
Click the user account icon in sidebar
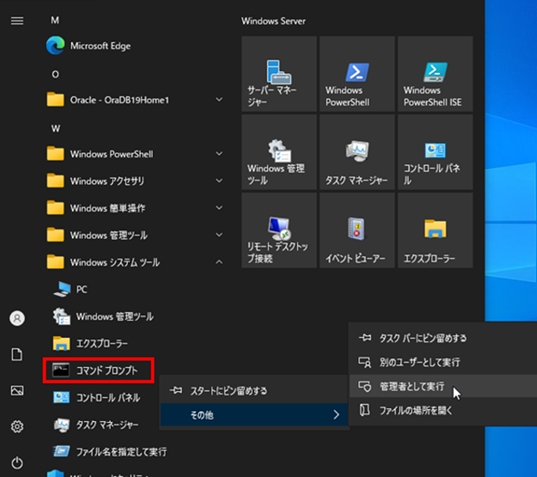point(17,318)
